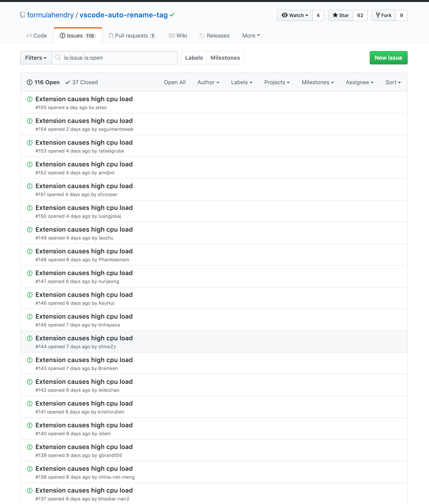Focus the is:issue is:open search field
Screen dimensions: 429x504
115,58
